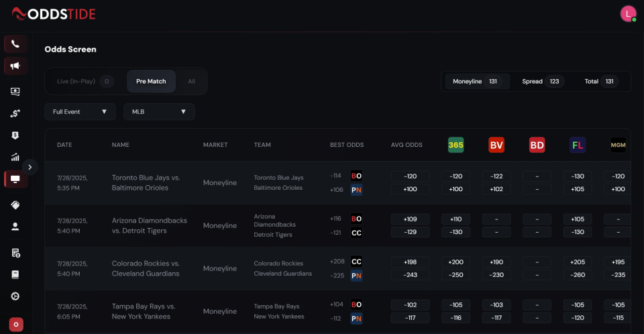Open the price tags sidebar icon
Viewport: 644px width, 334px height.
15,205
